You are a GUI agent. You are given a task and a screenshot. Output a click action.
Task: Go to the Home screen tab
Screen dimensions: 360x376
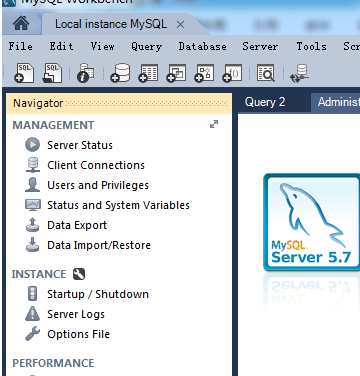21,24
